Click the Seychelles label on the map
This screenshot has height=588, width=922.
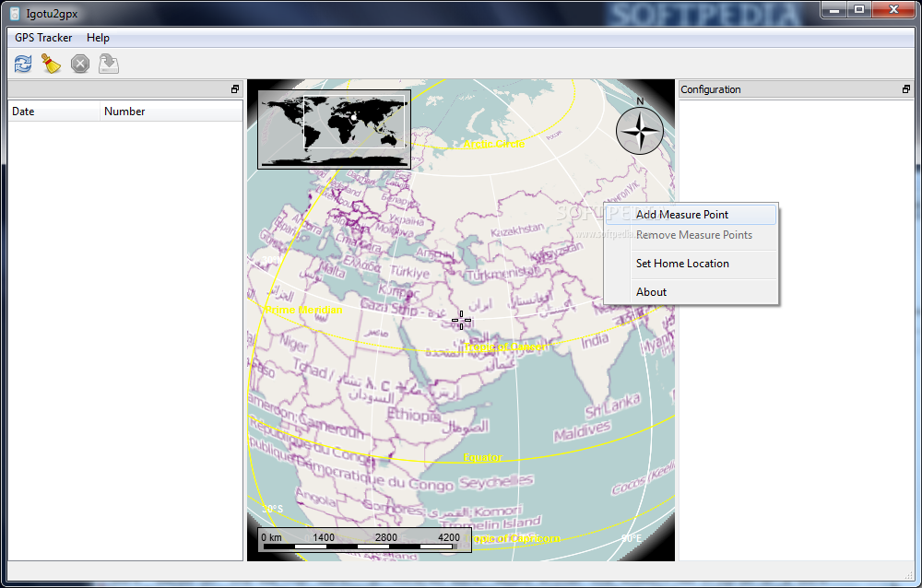click(496, 482)
